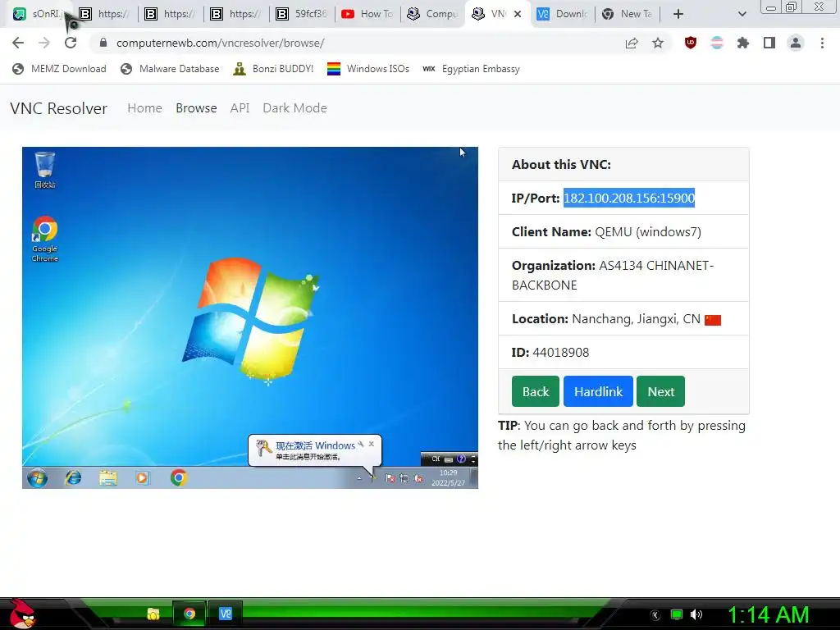Click the Angry Birds start button on the host taskbar
840x630 pixels.
click(22, 614)
